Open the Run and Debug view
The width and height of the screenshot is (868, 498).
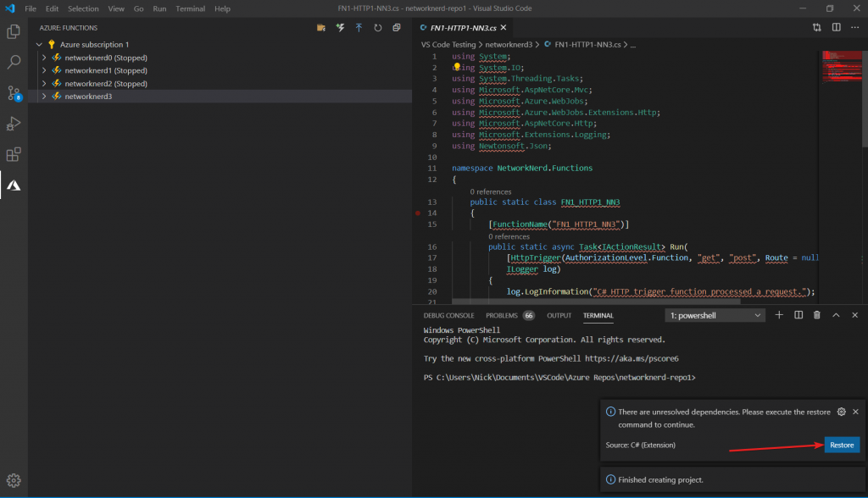14,124
